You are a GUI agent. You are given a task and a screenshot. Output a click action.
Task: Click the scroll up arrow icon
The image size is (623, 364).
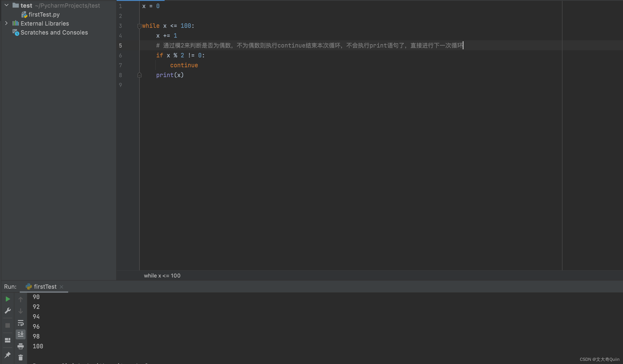click(21, 299)
